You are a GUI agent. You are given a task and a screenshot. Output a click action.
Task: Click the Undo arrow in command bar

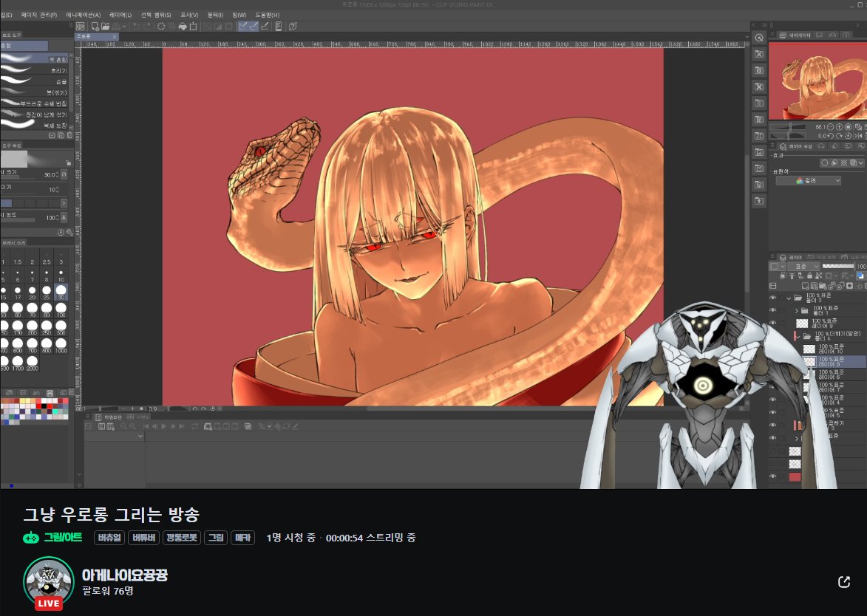click(136, 26)
